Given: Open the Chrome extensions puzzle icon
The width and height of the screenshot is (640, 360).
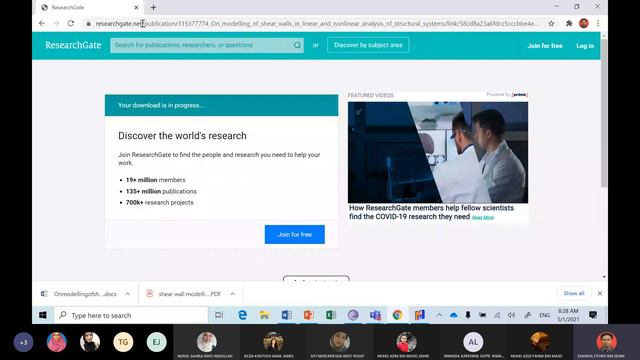Looking at the screenshot, I should click(569, 24).
